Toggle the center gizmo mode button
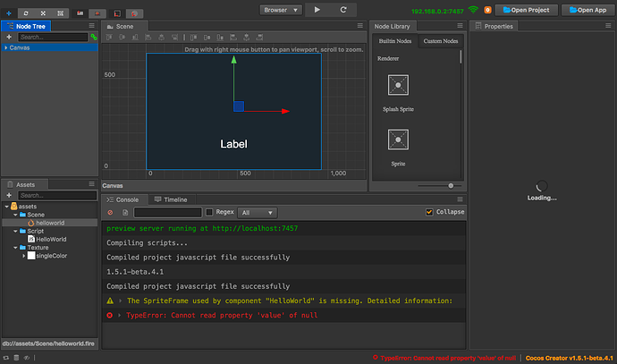This screenshot has width=617, height=364. [x=97, y=13]
